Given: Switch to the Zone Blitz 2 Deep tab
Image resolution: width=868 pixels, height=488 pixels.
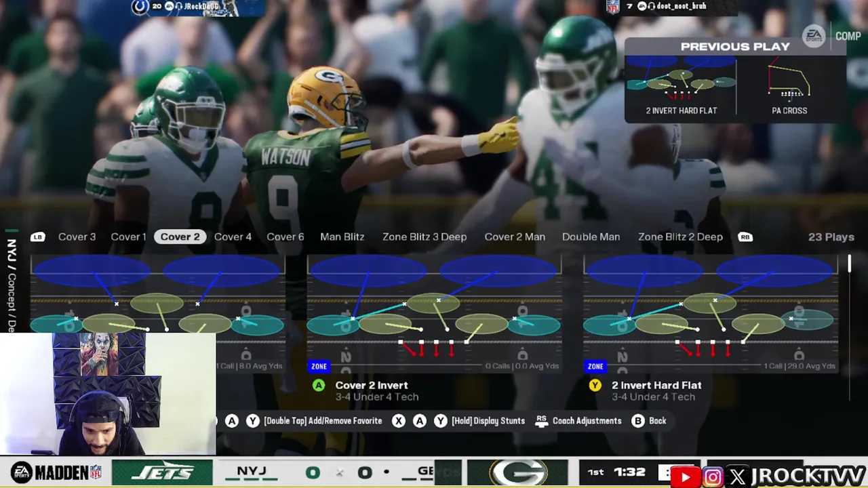Looking at the screenshot, I should click(680, 237).
